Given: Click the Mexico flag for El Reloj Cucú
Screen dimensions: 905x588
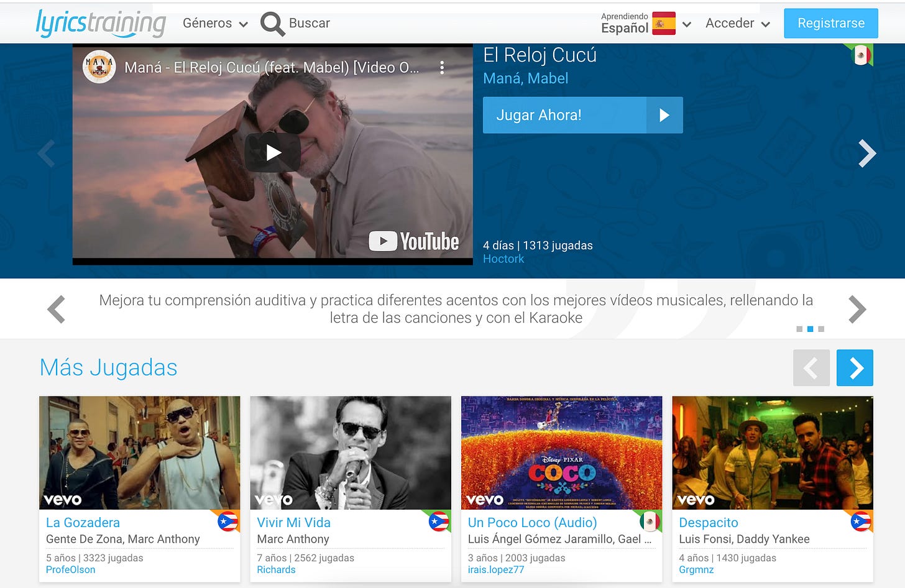Looking at the screenshot, I should point(861,55).
